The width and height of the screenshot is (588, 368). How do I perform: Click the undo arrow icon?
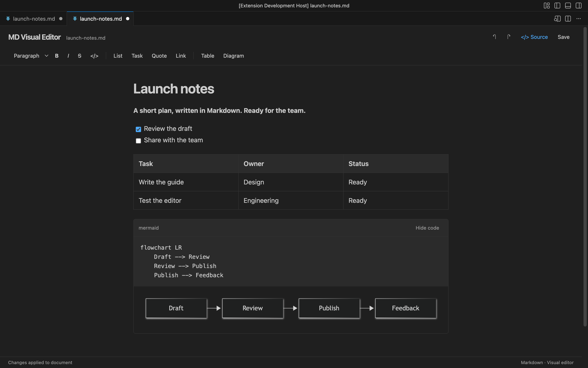click(494, 37)
